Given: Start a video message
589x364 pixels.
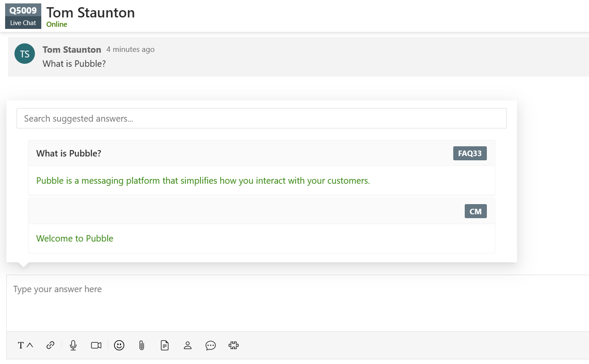Looking at the screenshot, I should [96, 345].
